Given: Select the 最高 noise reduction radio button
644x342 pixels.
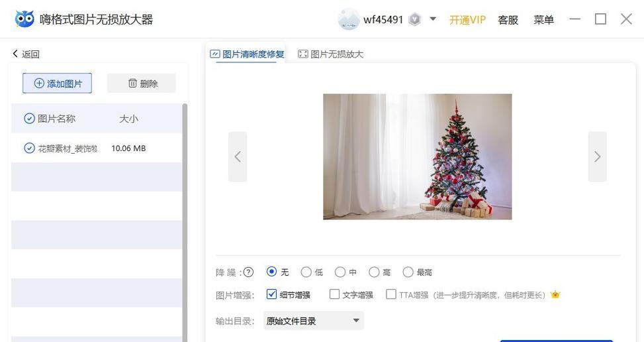Looking at the screenshot, I should (x=408, y=272).
